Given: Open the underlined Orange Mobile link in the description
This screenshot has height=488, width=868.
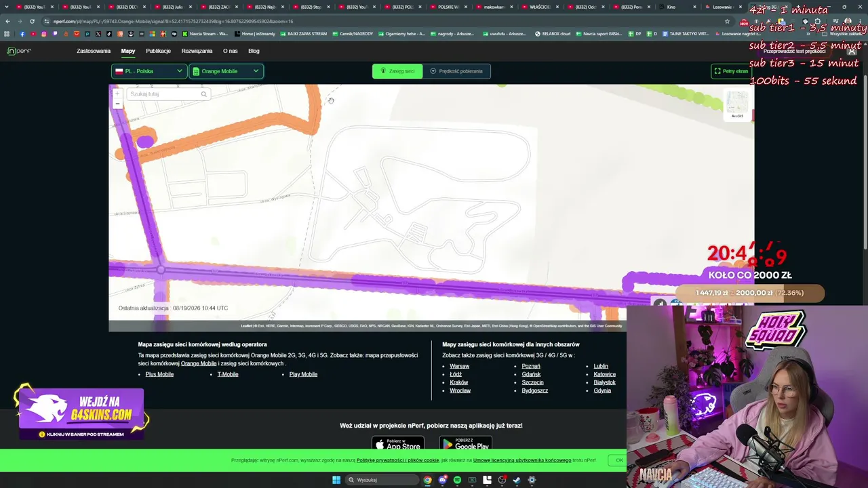Looking at the screenshot, I should point(199,363).
